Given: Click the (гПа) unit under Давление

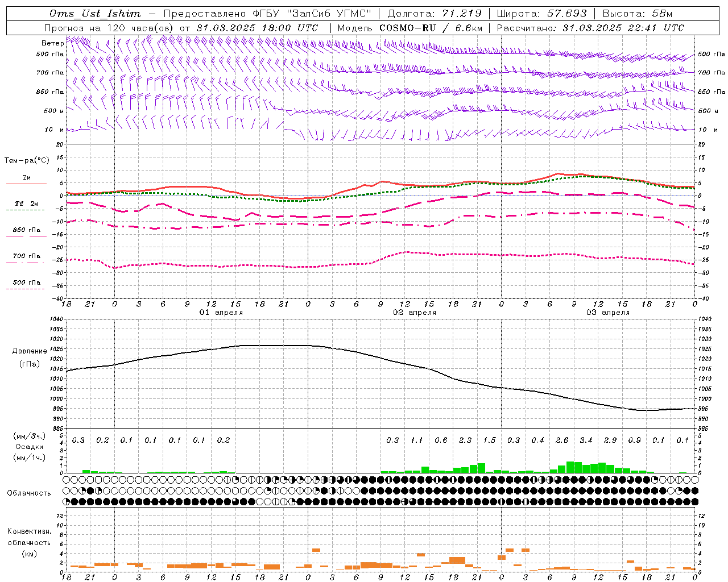Looking at the screenshot, I should point(30,364).
